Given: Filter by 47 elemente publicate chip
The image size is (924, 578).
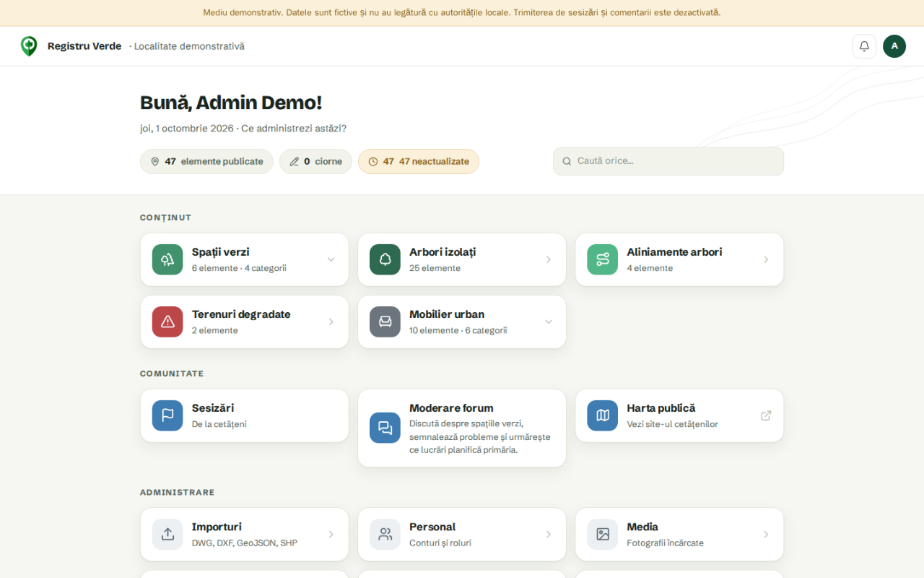Looking at the screenshot, I should pyautogui.click(x=206, y=161).
